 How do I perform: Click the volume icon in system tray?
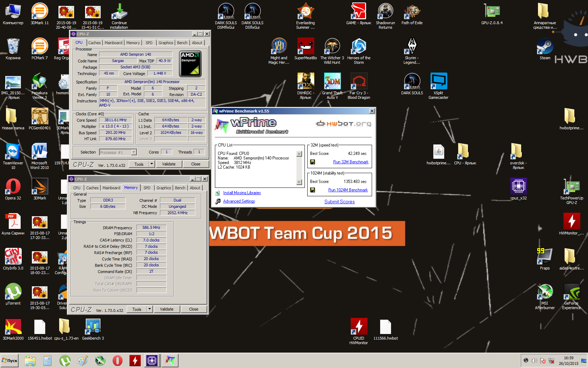pos(534,361)
